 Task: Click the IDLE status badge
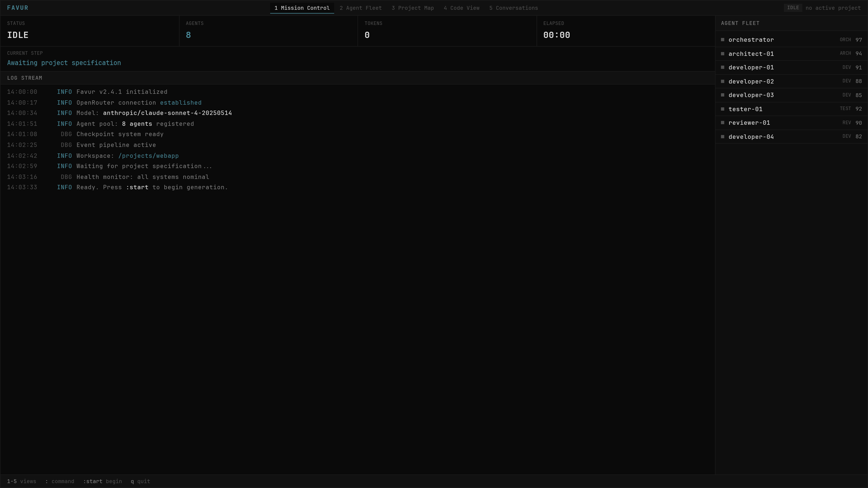coord(793,7)
